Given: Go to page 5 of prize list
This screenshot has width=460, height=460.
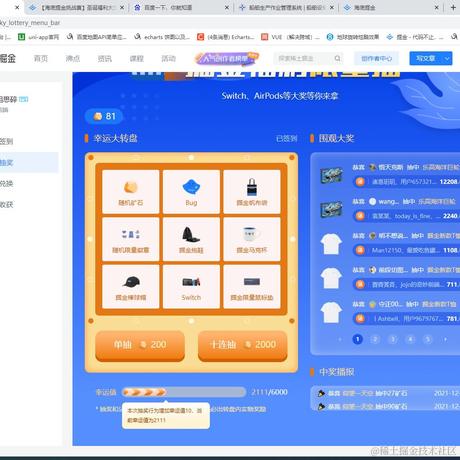Looking at the screenshot, I should pos(428,339).
